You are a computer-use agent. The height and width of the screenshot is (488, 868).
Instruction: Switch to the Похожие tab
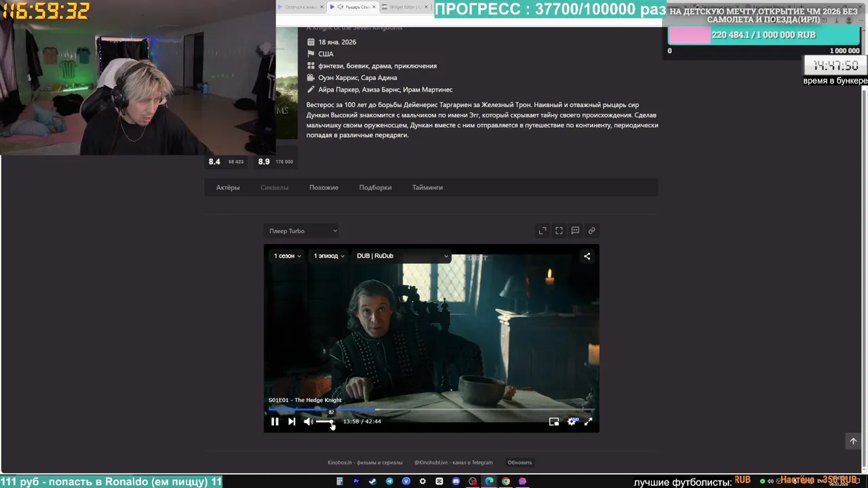[x=323, y=188]
